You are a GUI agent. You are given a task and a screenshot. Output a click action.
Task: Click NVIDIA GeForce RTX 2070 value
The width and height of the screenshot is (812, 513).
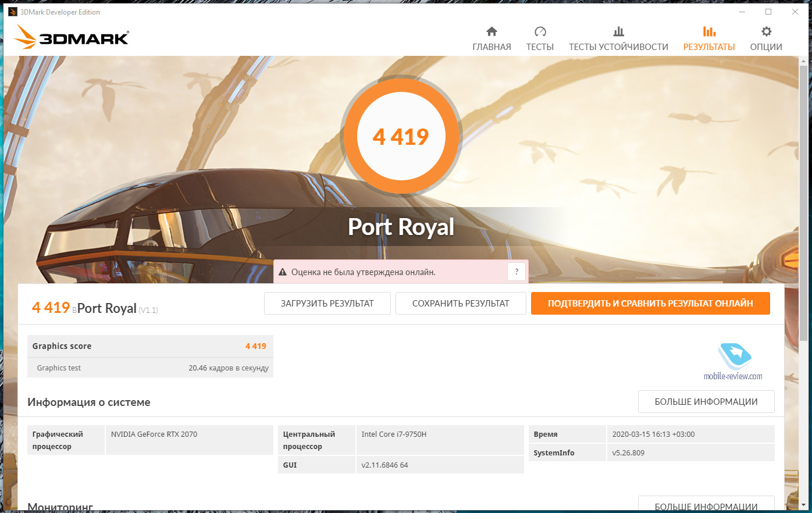154,434
